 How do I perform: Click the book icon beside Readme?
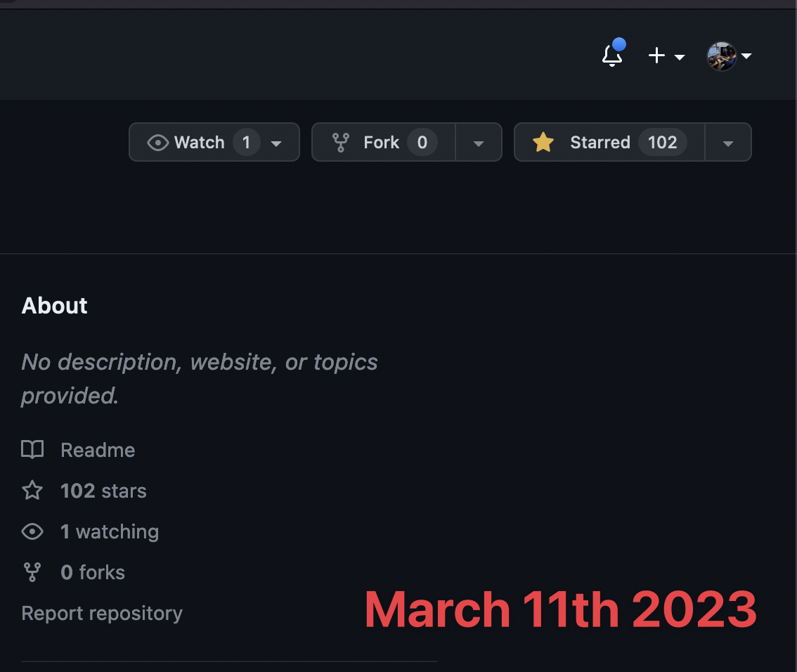point(32,450)
